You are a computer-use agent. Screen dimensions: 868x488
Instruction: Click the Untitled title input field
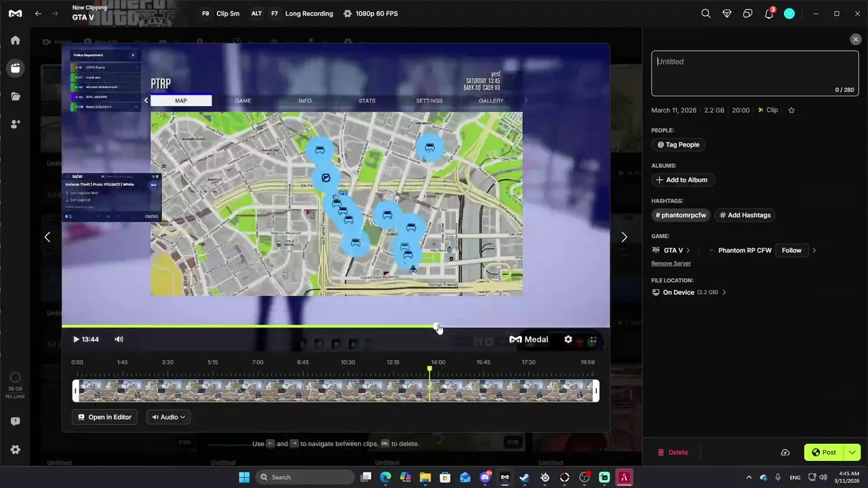755,73
